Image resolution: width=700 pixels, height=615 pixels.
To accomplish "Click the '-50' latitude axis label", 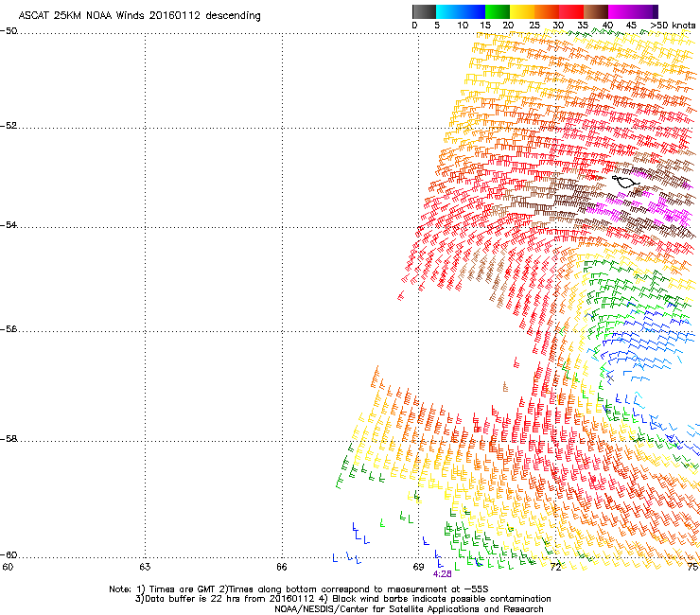I will (9, 31).
